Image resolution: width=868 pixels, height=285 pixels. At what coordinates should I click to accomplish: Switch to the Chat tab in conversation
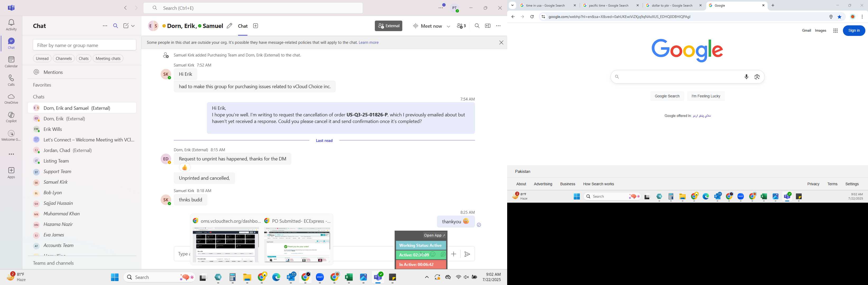pyautogui.click(x=242, y=26)
